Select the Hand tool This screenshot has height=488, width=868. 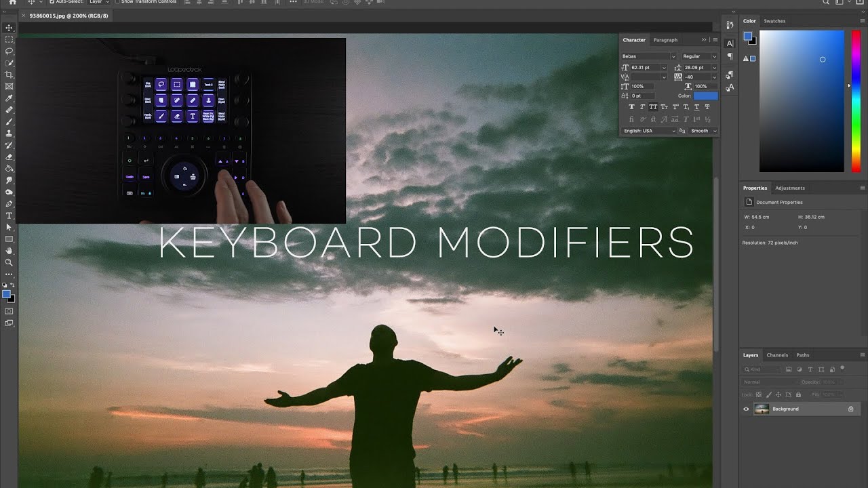point(9,251)
